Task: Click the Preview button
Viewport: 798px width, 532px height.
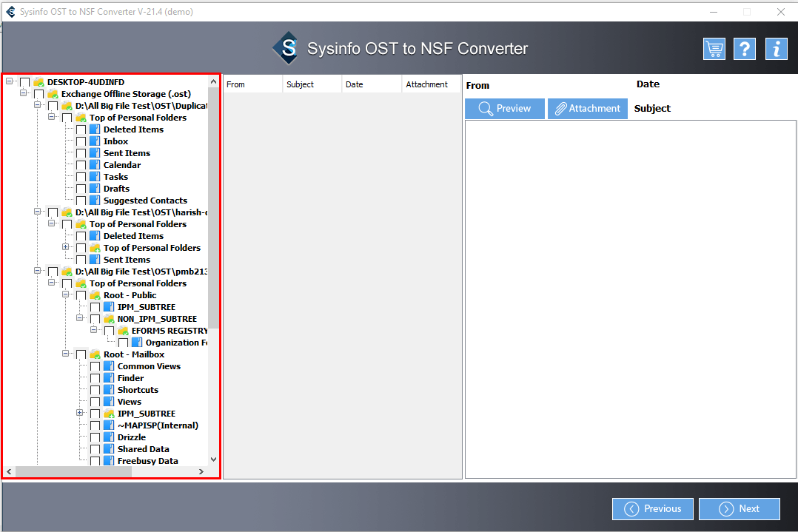Action: [x=505, y=109]
